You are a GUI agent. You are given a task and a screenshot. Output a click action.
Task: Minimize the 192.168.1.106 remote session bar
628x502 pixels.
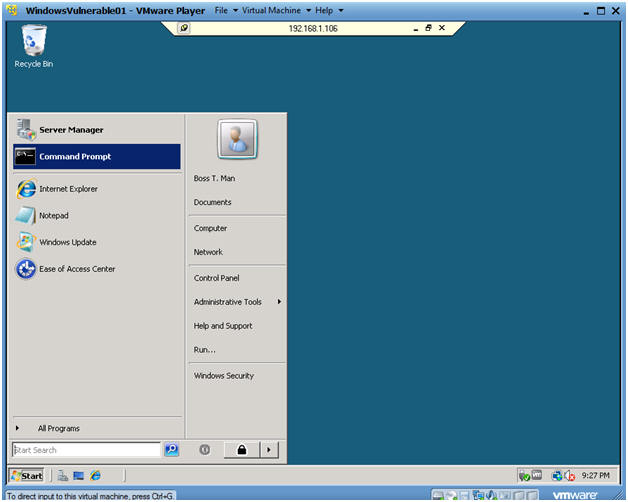(416, 28)
